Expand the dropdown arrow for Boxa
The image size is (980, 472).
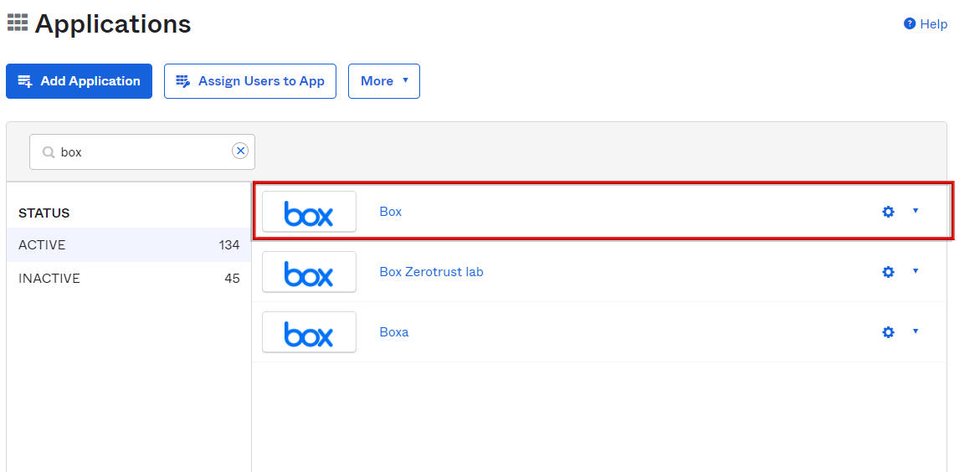916,331
